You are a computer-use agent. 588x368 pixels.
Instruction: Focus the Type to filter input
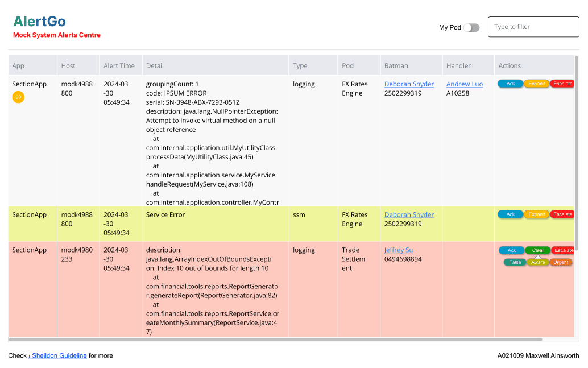(533, 27)
